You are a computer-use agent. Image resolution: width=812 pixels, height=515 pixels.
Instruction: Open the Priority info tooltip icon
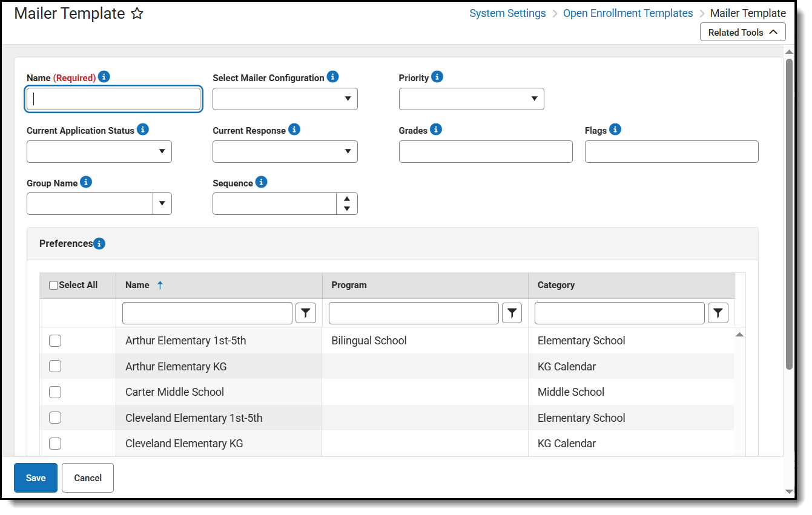point(437,77)
